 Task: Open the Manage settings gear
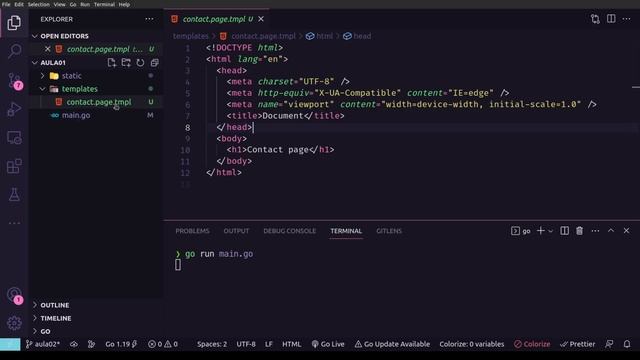(14, 323)
